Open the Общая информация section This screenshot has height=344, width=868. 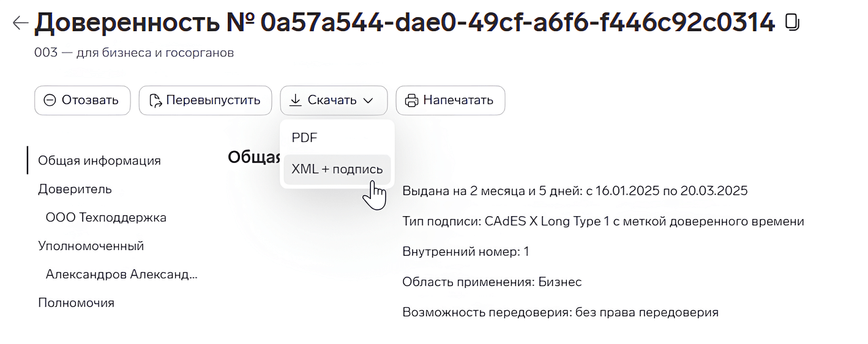pyautogui.click(x=99, y=160)
